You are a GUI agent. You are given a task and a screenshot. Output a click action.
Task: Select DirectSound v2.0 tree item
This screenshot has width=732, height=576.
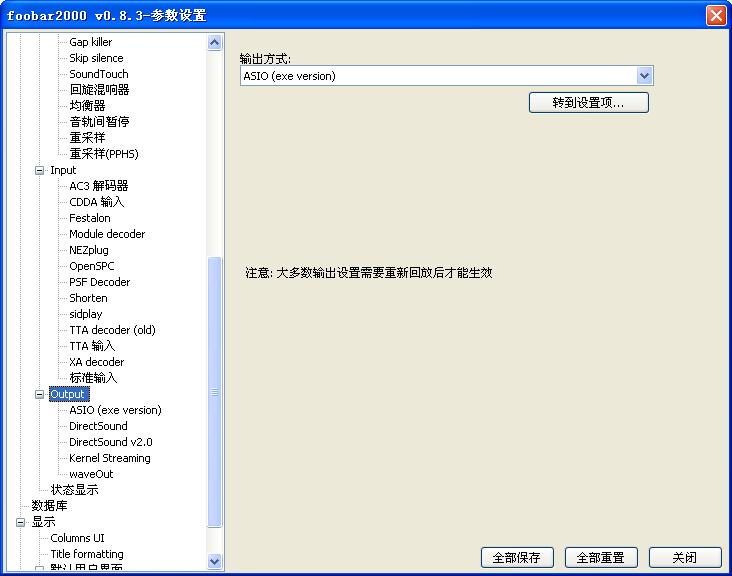pyautogui.click(x=111, y=442)
